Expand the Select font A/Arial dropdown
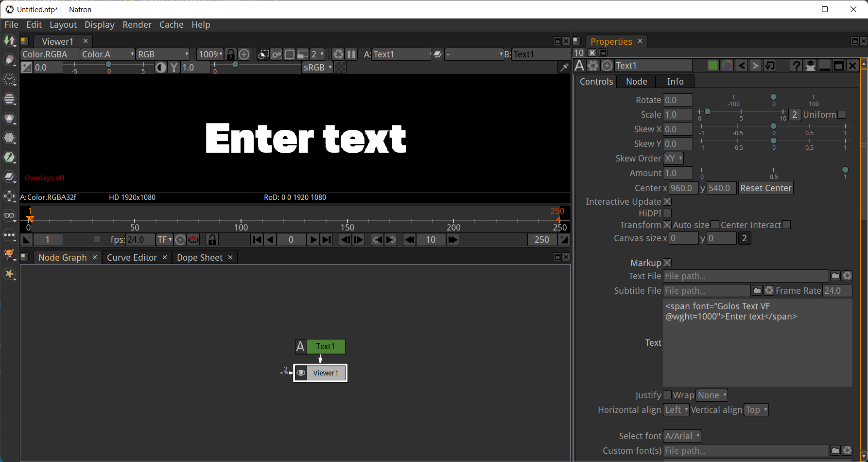The width and height of the screenshot is (868, 462). coord(682,436)
